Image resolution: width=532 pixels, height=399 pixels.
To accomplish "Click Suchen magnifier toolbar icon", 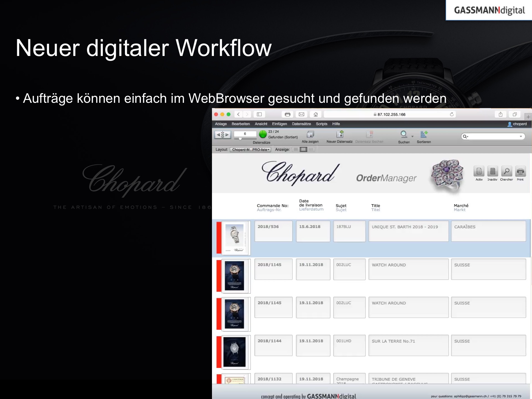I will click(x=404, y=134).
